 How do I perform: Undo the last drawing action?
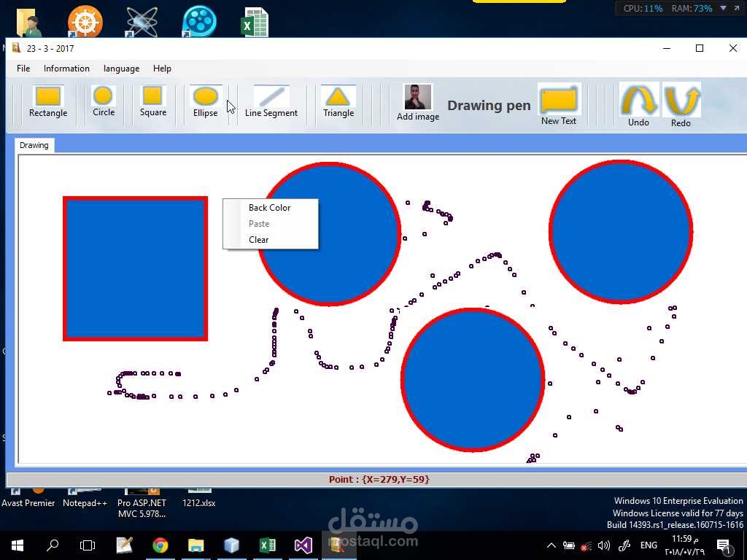point(638,105)
